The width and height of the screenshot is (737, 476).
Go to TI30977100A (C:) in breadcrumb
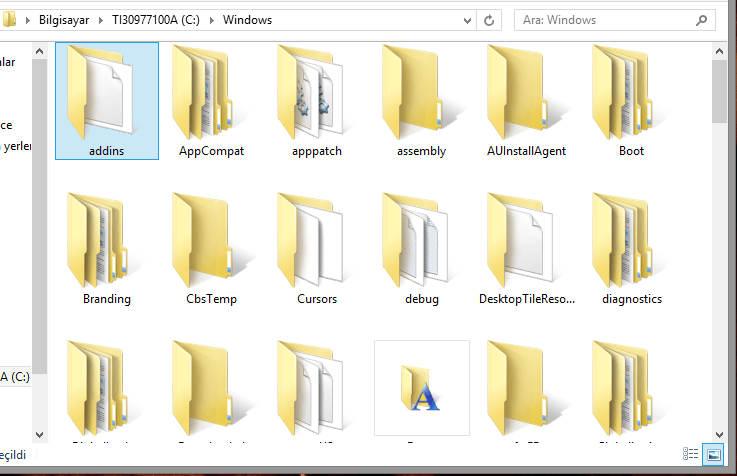click(x=156, y=20)
